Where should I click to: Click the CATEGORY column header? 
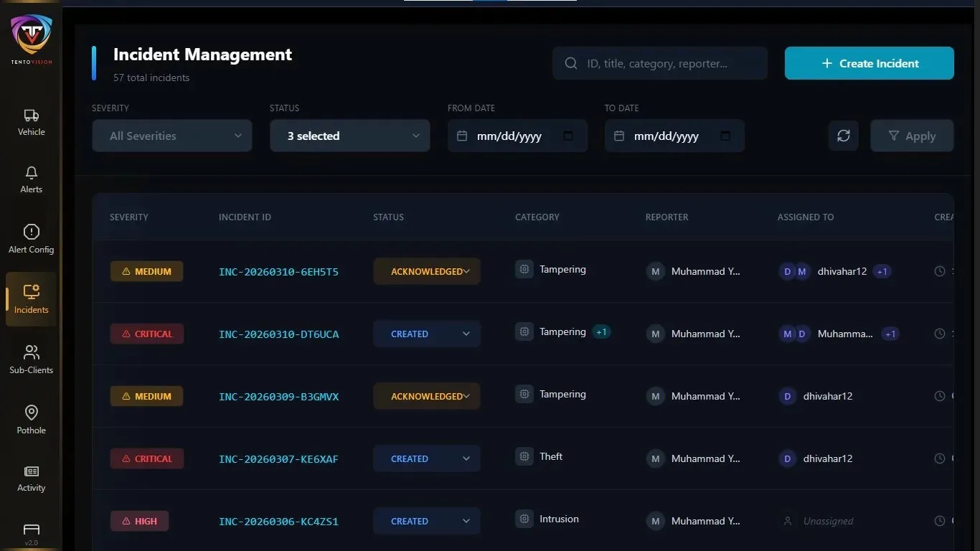(537, 217)
